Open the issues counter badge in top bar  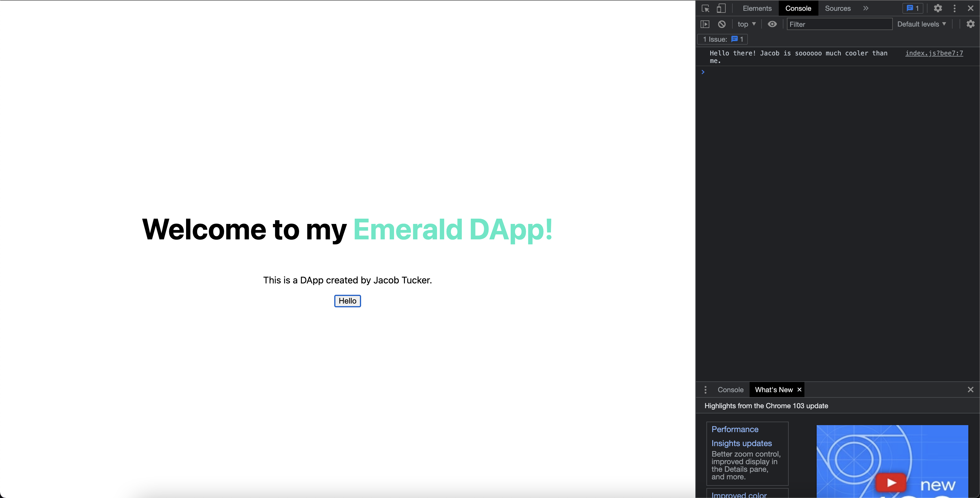click(913, 8)
